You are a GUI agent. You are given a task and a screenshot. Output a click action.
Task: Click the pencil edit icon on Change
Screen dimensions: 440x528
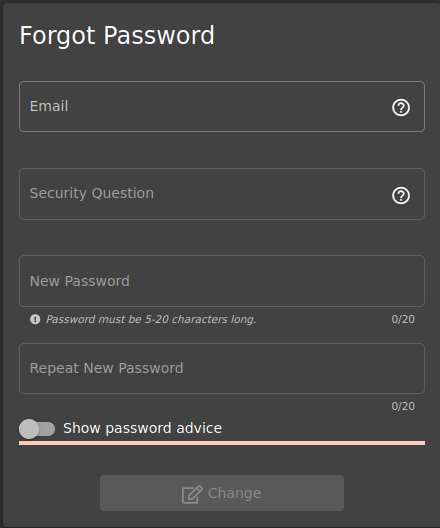pyautogui.click(x=192, y=494)
